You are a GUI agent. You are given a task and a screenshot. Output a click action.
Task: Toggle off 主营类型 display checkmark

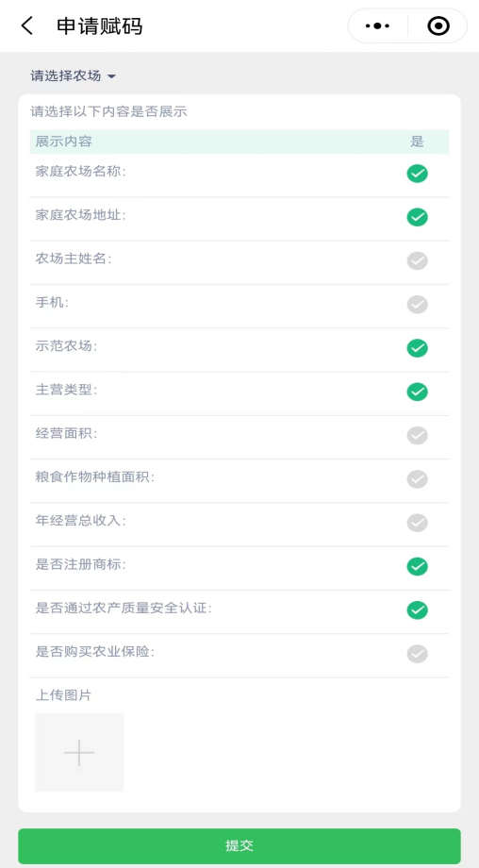(417, 392)
